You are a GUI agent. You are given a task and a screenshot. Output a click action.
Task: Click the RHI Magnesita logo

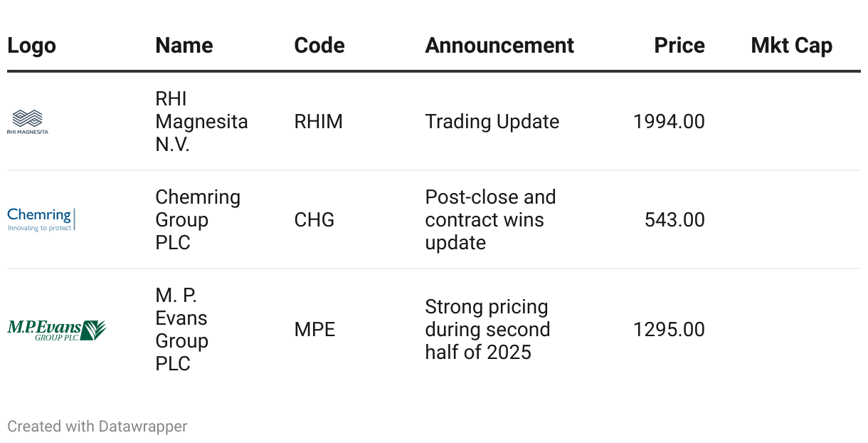pyautogui.click(x=28, y=122)
